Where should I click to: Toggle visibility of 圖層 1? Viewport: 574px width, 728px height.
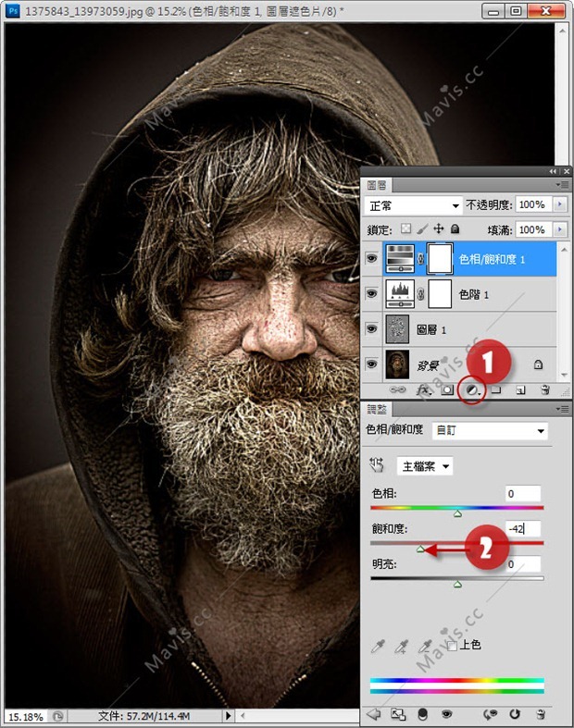(371, 328)
